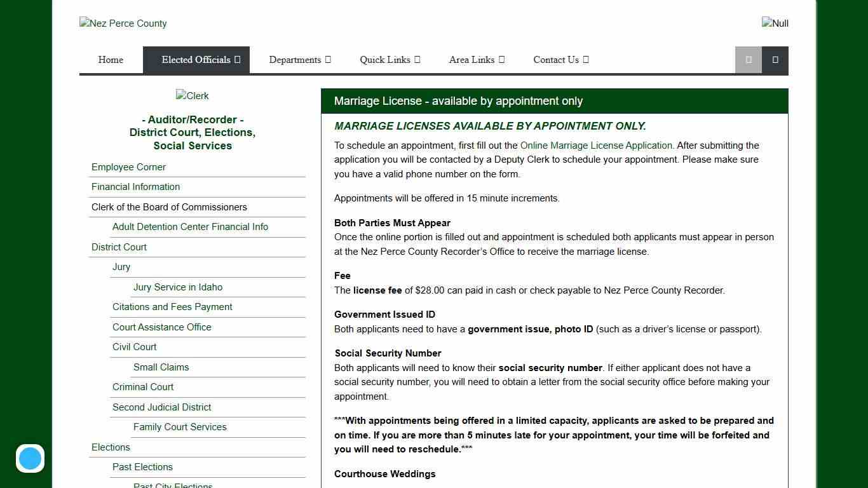The image size is (868, 488).
Task: Open the Departments dropdown
Action: 299,59
